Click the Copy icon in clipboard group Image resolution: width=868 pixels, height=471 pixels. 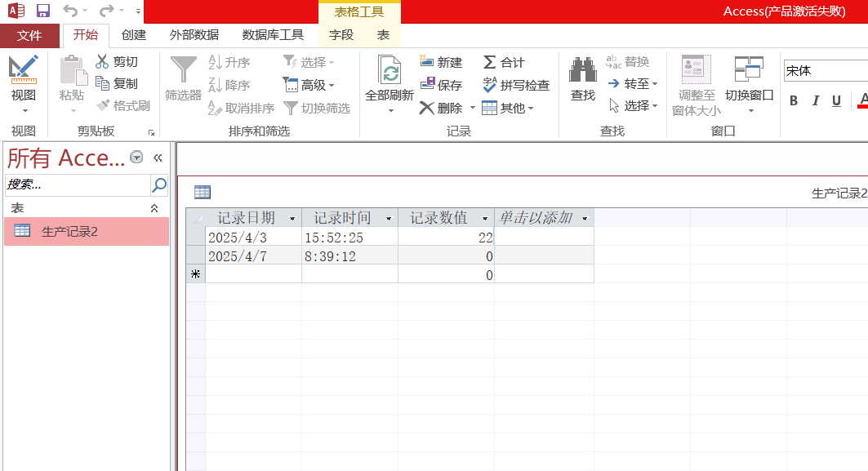[x=102, y=83]
